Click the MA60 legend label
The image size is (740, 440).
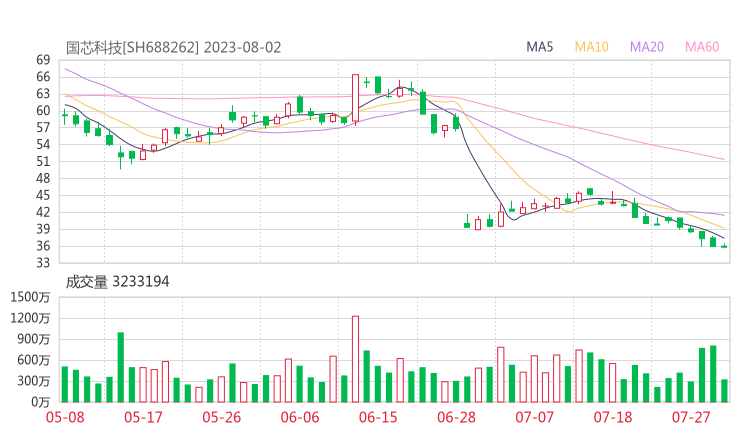pos(702,47)
